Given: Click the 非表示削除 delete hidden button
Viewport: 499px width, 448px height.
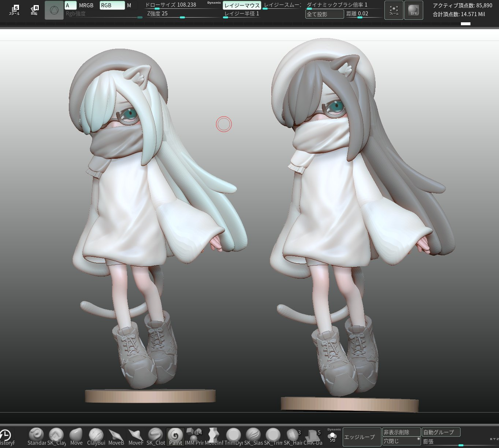Looking at the screenshot, I should coord(402,432).
